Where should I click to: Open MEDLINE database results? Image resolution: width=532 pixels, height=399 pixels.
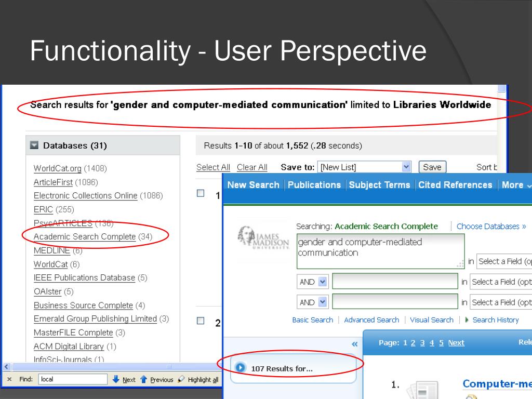(x=51, y=250)
